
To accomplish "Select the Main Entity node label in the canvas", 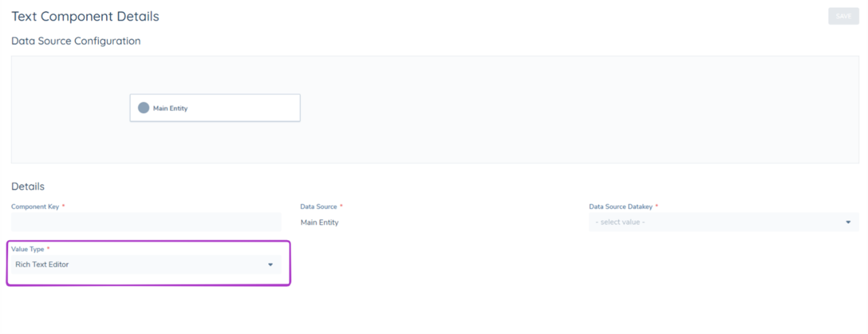I will pos(171,108).
